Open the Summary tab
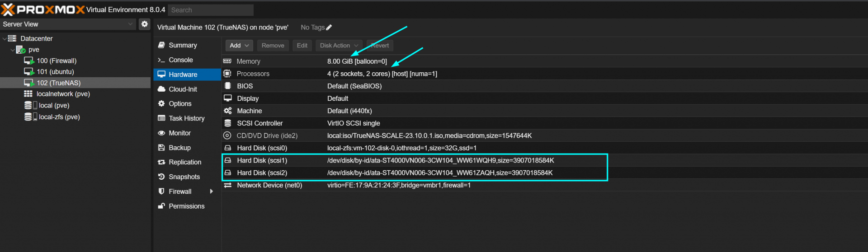The height and width of the screenshot is (252, 868). tap(187, 45)
